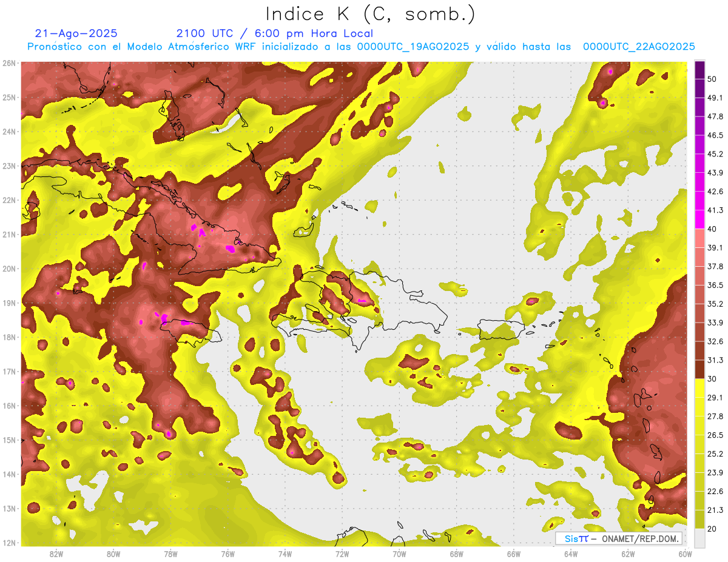Click the '20N' latitude axis label
Viewport: 728px width, 562px height.
(x=9, y=269)
